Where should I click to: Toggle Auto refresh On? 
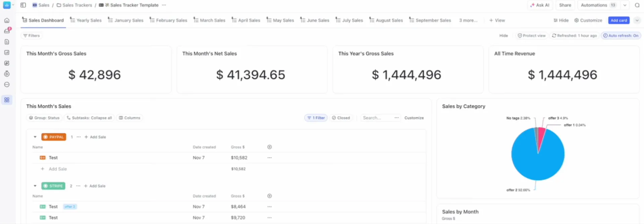(621, 36)
